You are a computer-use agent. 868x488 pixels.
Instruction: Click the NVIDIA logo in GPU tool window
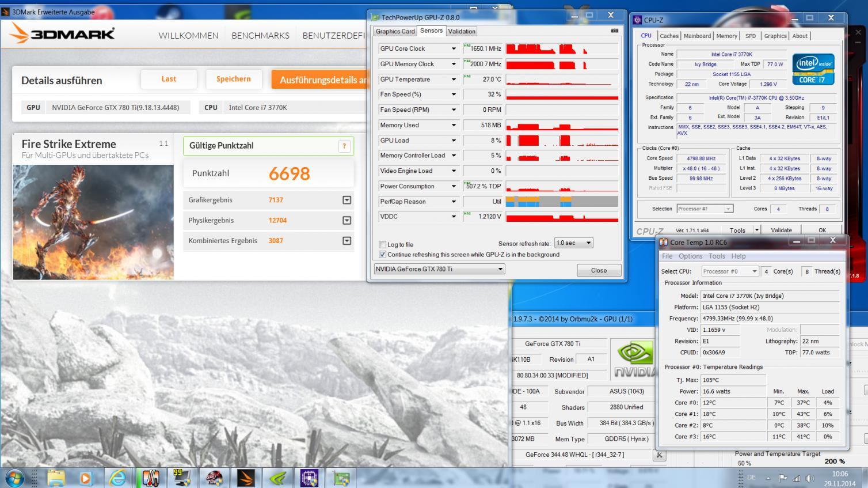(635, 360)
